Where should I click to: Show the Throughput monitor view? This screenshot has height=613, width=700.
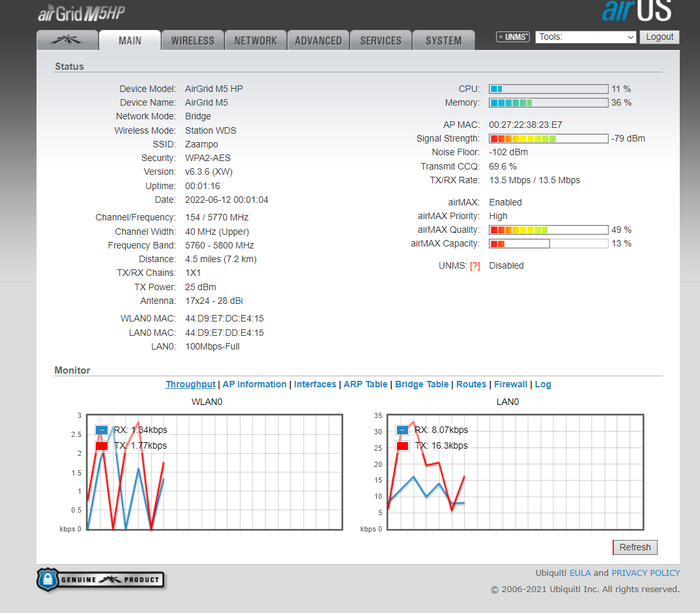(190, 384)
